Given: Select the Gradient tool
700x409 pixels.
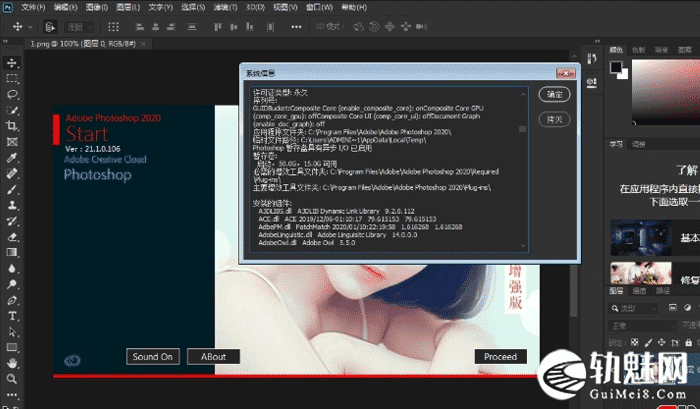Looking at the screenshot, I should (12, 253).
